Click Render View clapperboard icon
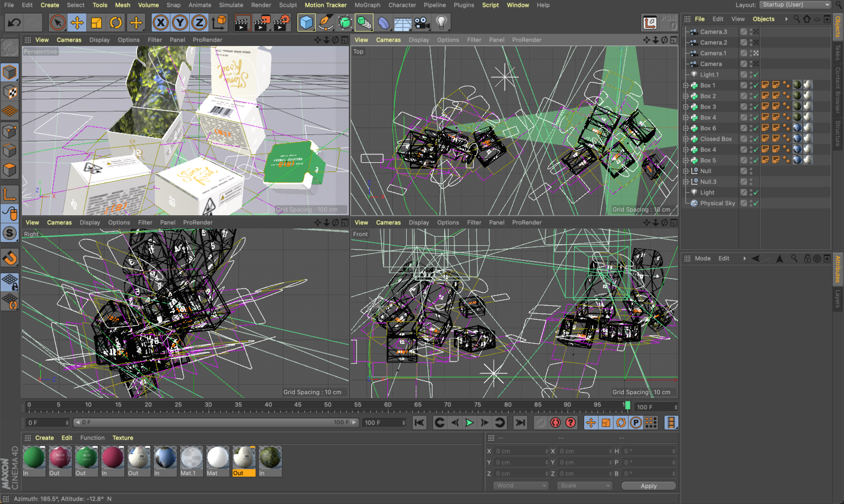Viewport: 844px width, 504px height. pos(242,23)
